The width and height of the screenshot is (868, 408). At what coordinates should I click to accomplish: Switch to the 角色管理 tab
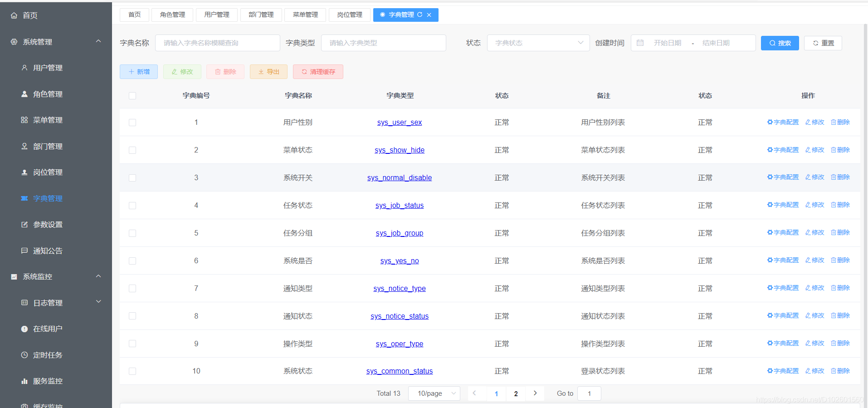pos(172,15)
